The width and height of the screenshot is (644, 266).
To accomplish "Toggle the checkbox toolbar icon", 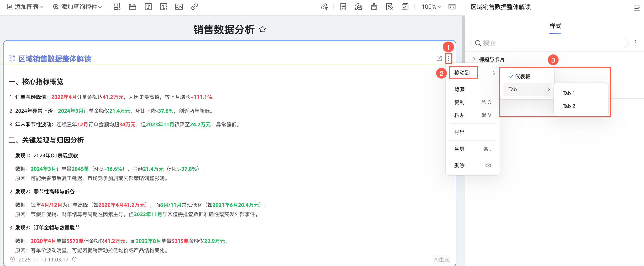I will tap(405, 7).
